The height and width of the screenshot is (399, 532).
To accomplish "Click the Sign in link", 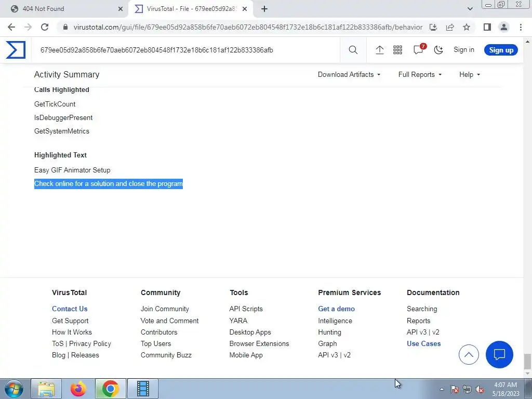I will point(464,50).
